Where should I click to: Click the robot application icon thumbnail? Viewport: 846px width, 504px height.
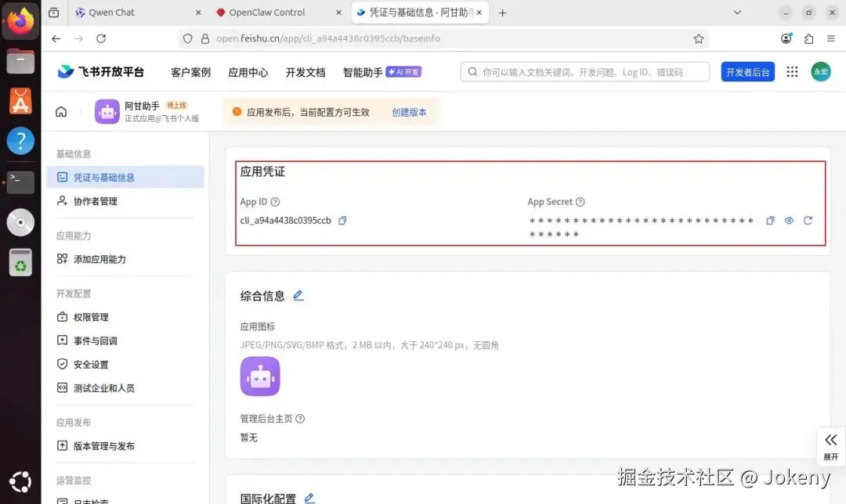[260, 376]
